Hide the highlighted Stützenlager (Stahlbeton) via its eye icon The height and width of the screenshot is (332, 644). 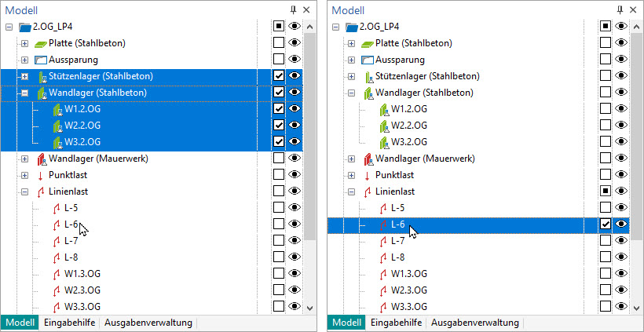295,76
